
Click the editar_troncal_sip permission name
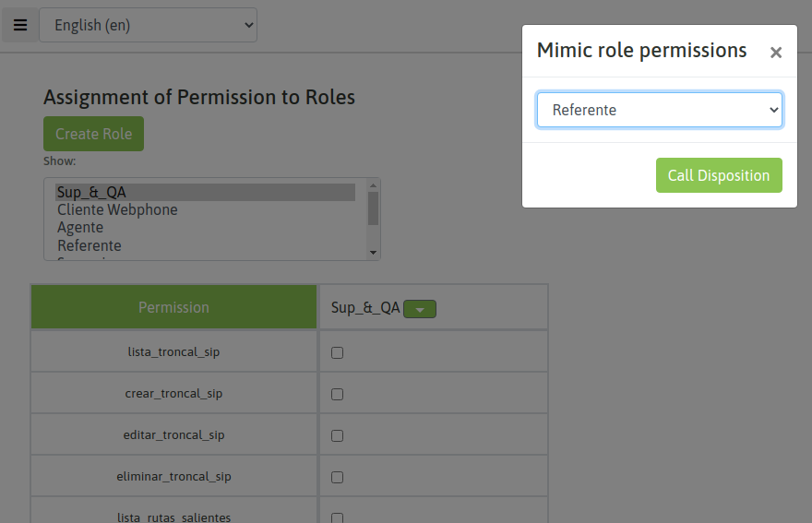173,435
